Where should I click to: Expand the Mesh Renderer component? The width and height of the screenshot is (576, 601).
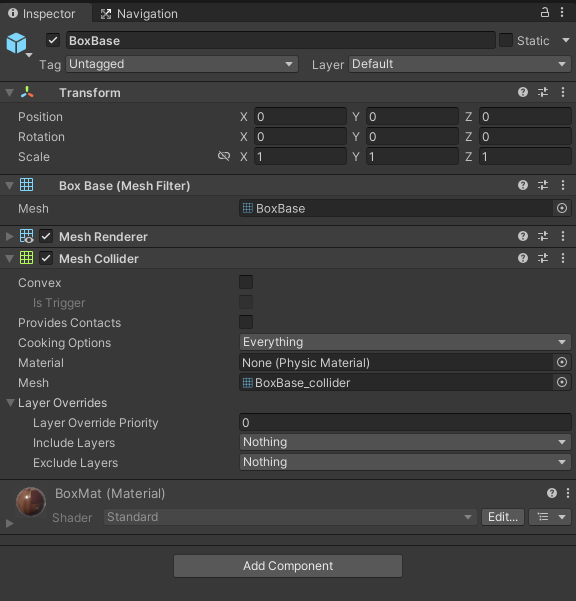pyautogui.click(x=10, y=236)
